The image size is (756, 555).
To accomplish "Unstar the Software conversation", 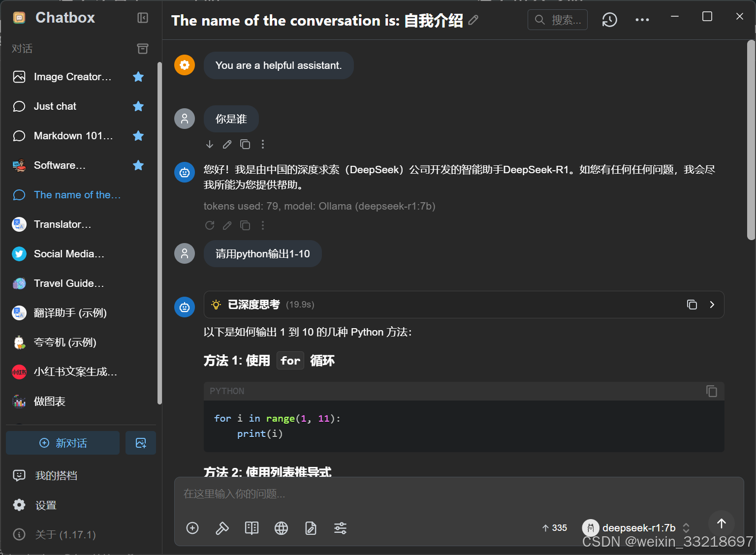I will pos(138,165).
